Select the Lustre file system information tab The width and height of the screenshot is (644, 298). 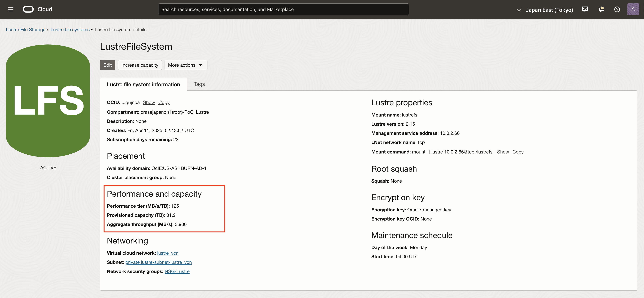[x=143, y=84]
